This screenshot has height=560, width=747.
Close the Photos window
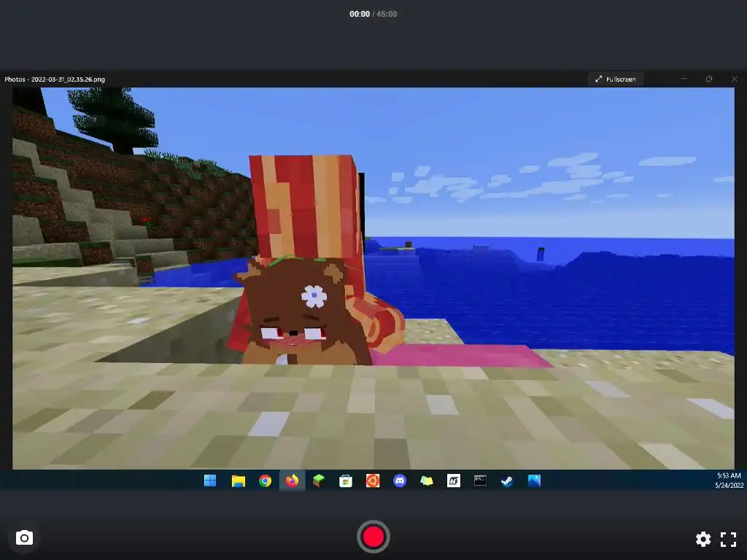click(x=734, y=79)
